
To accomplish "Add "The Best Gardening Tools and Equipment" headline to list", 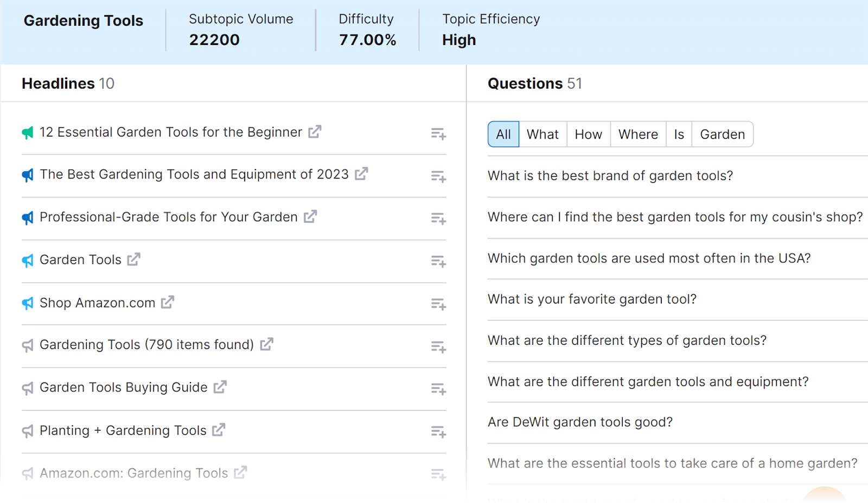I will coord(438,176).
